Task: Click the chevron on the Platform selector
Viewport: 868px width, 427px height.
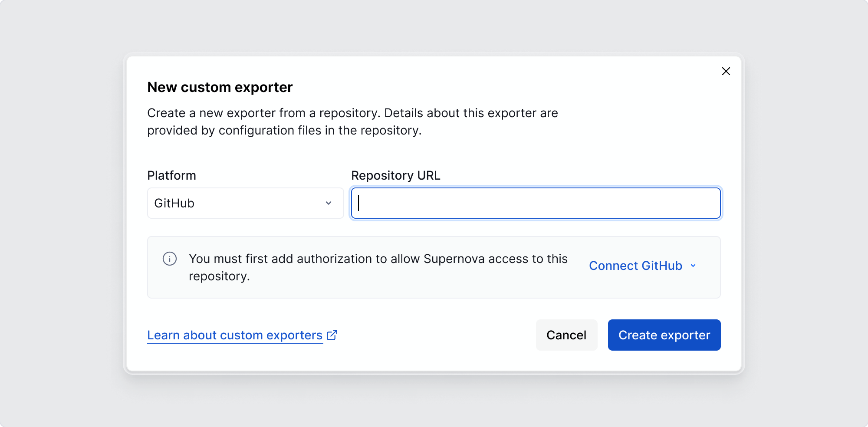Action: pyautogui.click(x=329, y=203)
